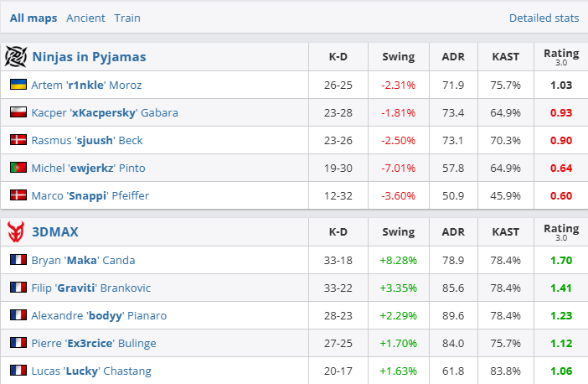Open the 3DMAX team name link
Screen dimensions: 588x384
[x=55, y=231]
